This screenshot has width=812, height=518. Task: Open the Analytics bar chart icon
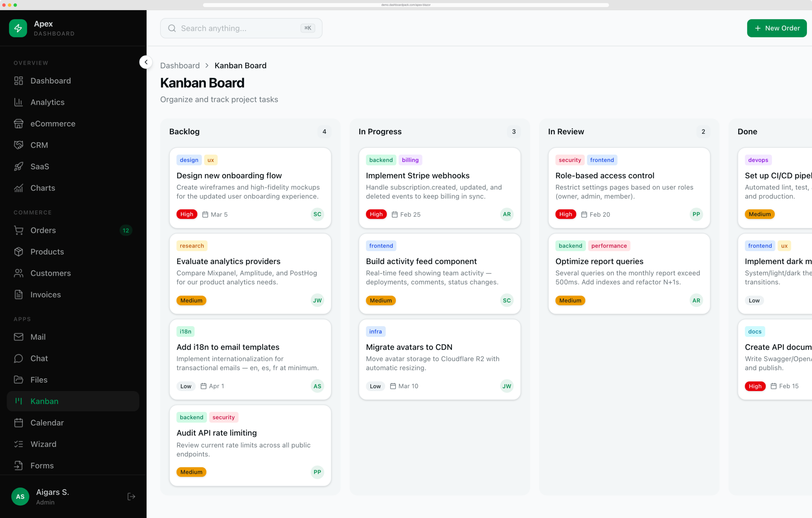pos(18,102)
